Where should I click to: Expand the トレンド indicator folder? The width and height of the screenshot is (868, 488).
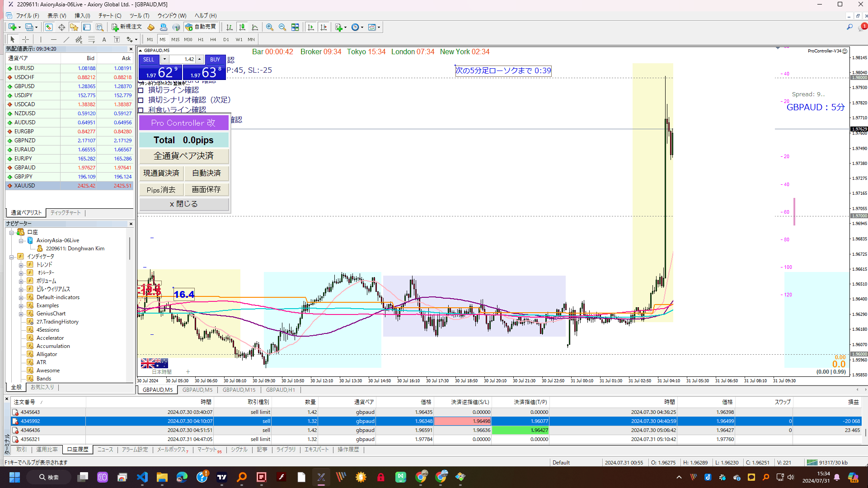(21, 265)
